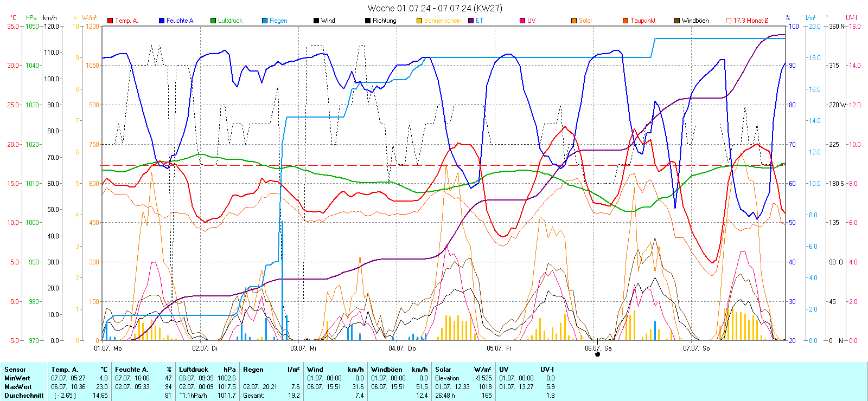Click the solar elevation value '-9.525'
This screenshot has width=868, height=401.
[x=483, y=378]
